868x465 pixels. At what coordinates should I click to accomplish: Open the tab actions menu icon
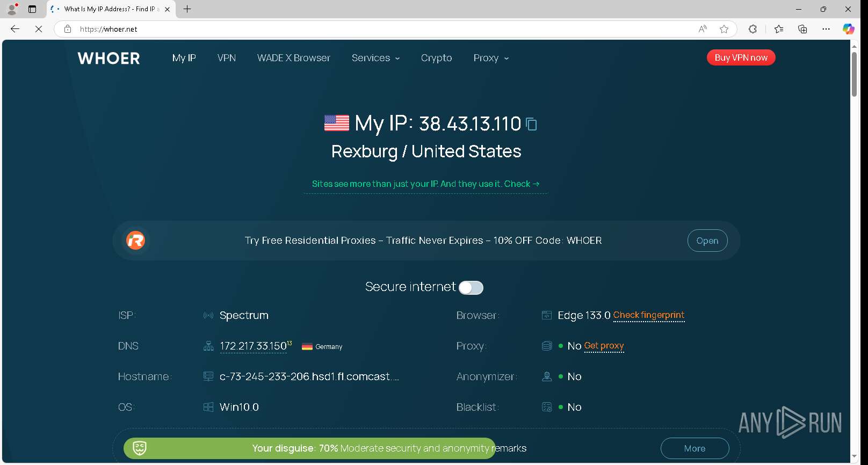(32, 9)
